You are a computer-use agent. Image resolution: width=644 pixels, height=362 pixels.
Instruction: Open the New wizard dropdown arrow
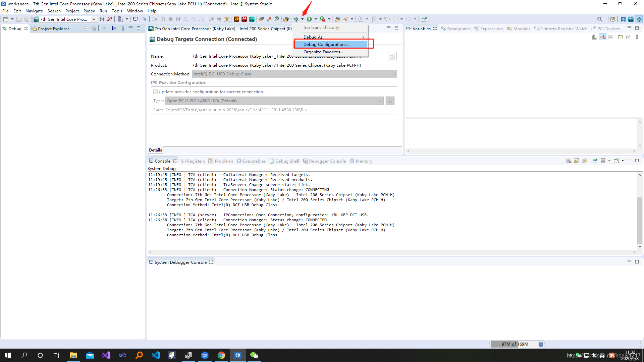coord(12,19)
